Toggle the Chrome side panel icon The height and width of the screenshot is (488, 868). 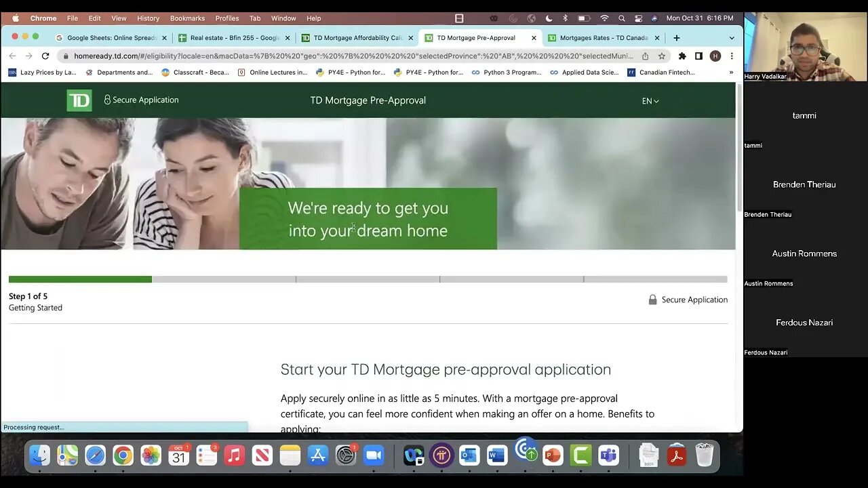pos(698,56)
